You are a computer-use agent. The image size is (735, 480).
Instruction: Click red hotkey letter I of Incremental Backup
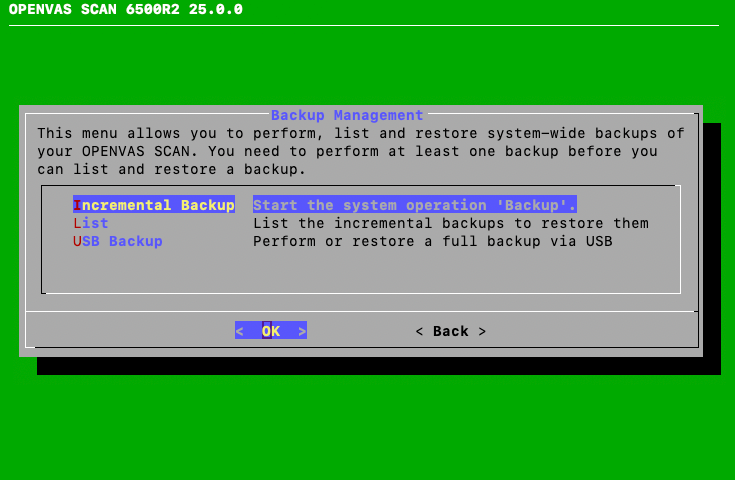[x=77, y=205]
